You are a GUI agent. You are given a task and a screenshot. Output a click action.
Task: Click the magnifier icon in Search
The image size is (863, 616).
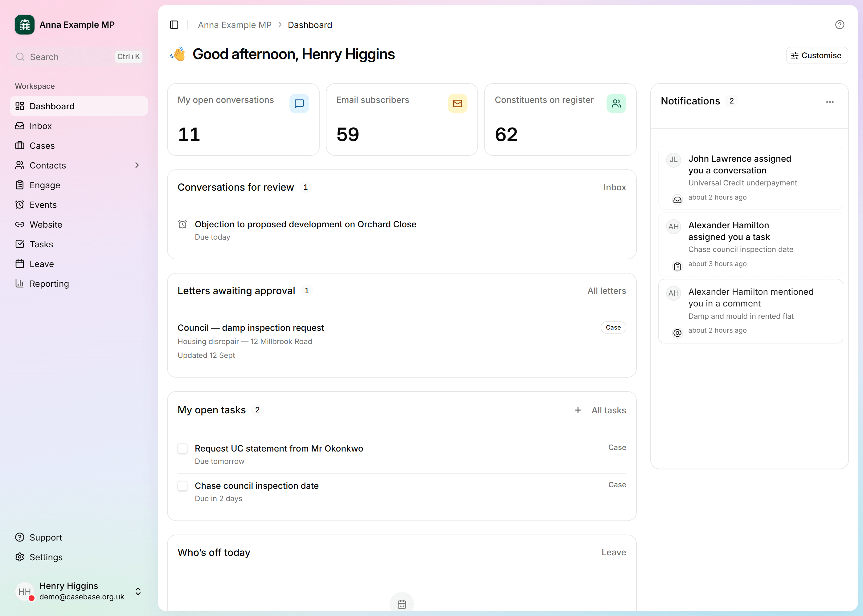[20, 57]
